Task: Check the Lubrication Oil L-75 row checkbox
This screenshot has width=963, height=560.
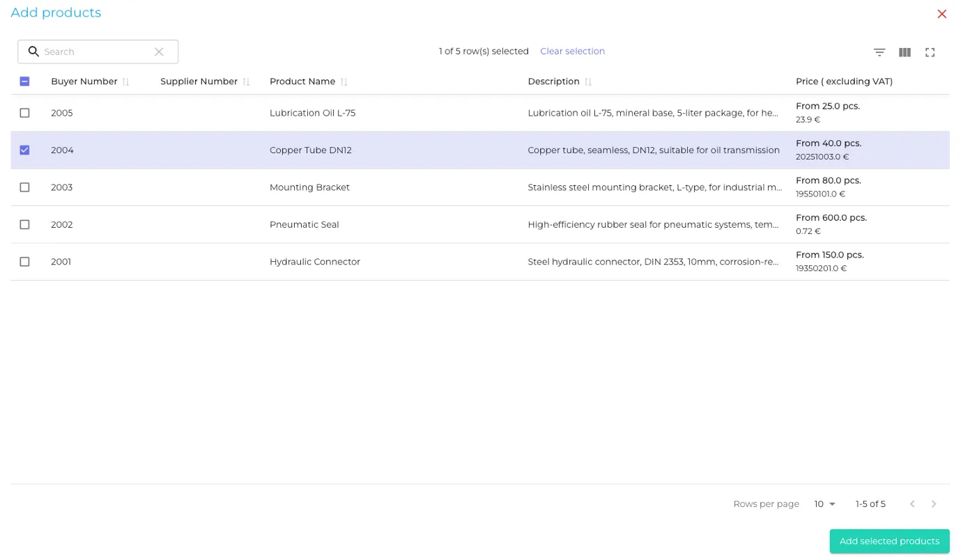Action: tap(25, 113)
